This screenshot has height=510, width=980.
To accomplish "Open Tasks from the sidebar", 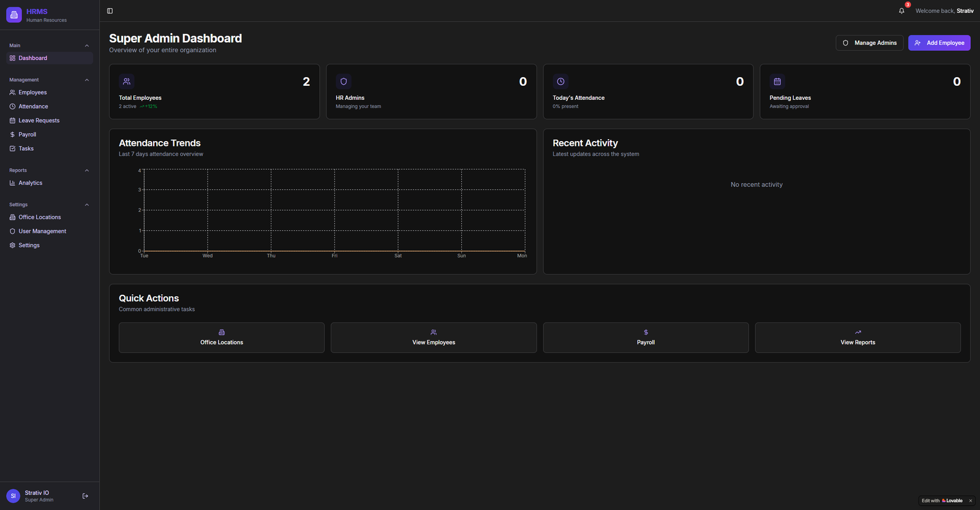I will (50, 148).
